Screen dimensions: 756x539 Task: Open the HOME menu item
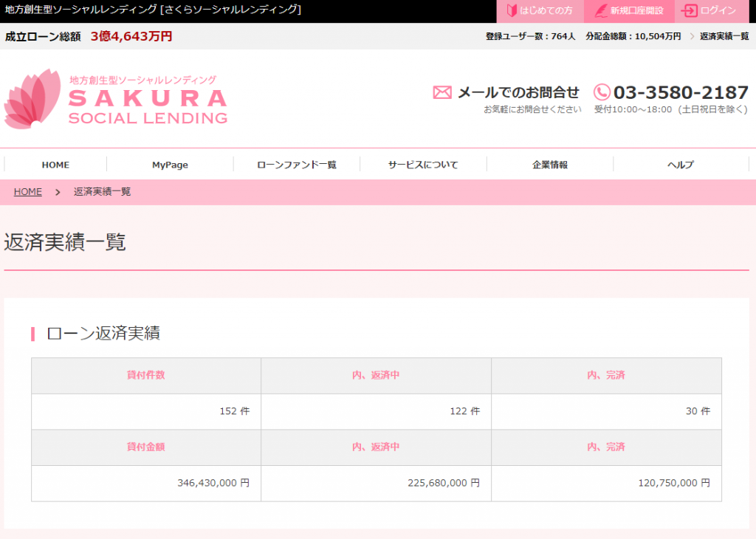click(55, 165)
